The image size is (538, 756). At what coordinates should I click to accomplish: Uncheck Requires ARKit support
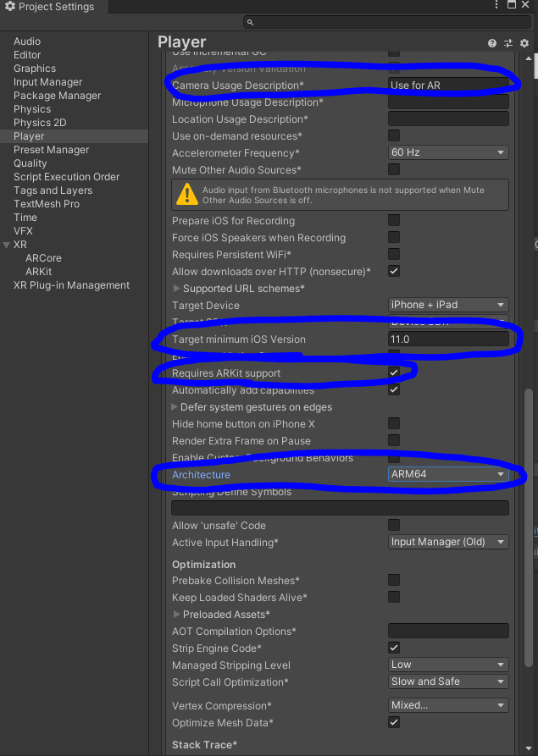point(394,372)
